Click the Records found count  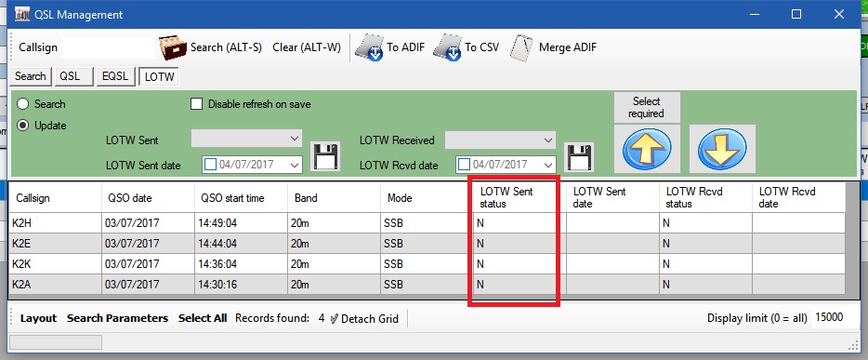click(322, 318)
